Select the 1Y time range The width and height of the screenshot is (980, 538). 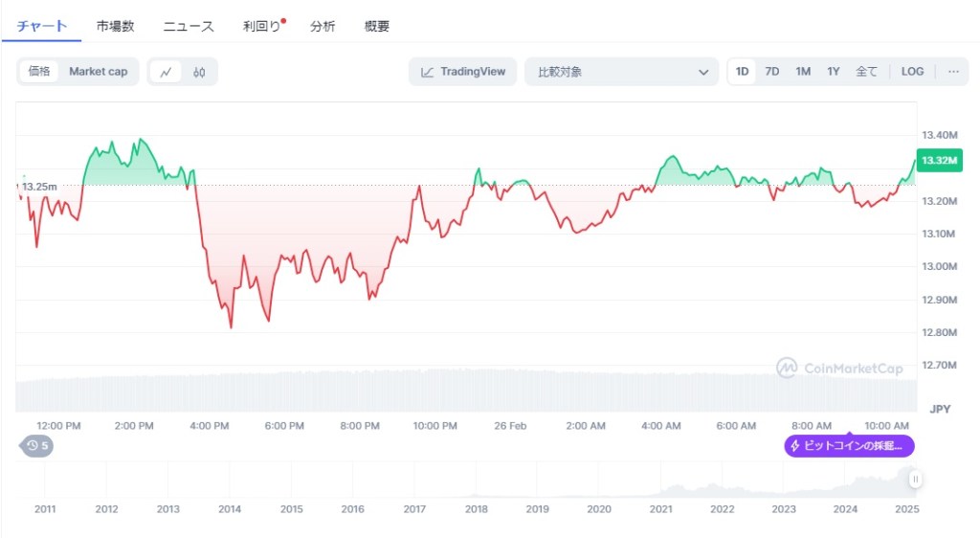click(x=834, y=72)
